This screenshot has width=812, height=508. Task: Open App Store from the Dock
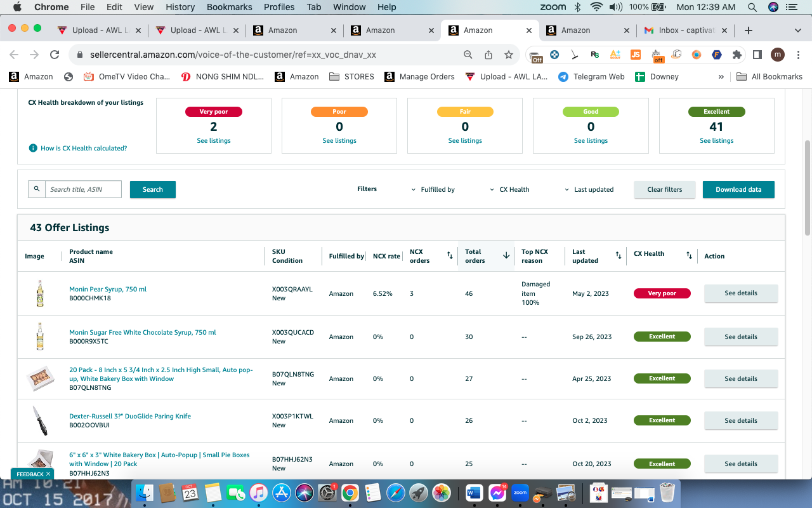coord(281,492)
